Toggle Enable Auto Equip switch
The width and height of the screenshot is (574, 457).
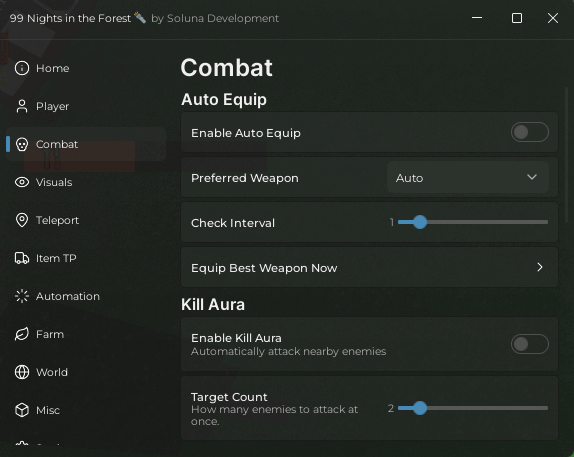pos(529,132)
